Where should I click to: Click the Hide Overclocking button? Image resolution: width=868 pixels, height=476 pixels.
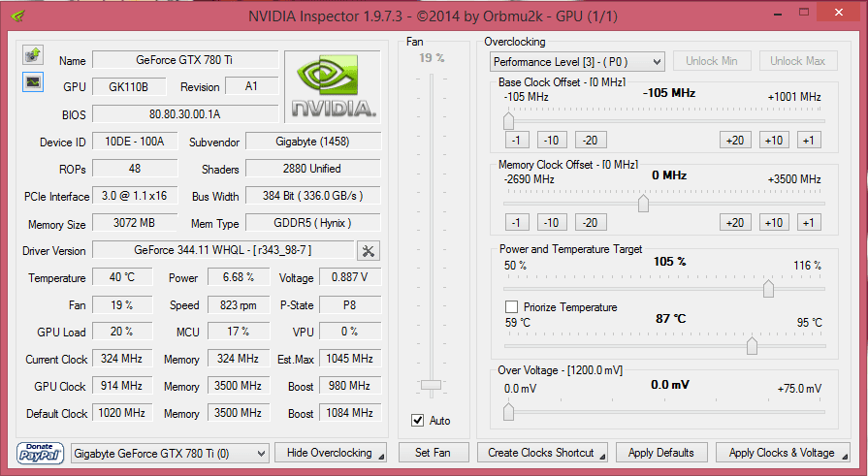click(330, 453)
